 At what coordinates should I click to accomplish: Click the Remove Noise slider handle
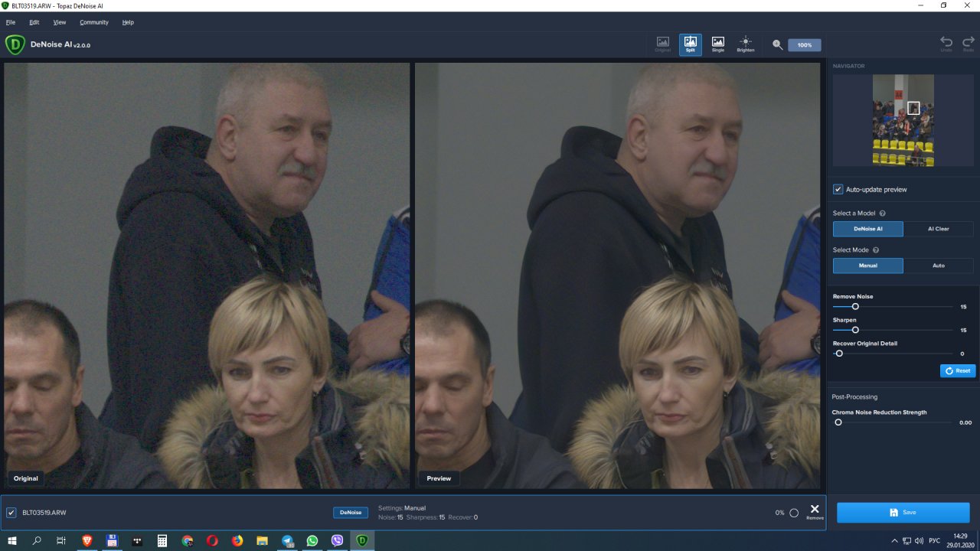855,306
